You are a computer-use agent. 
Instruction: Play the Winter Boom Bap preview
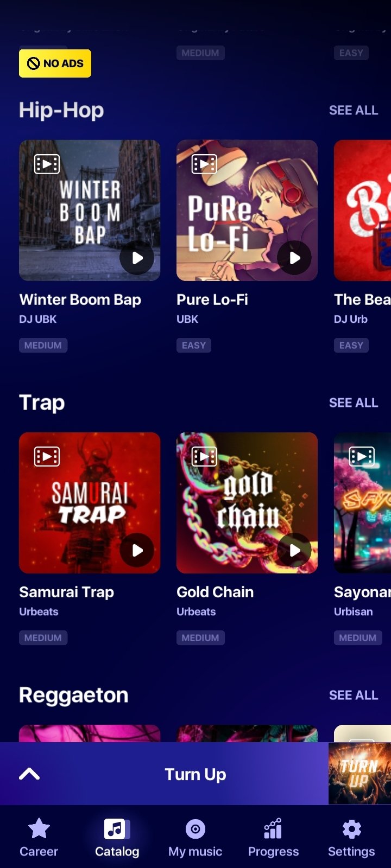coord(137,258)
